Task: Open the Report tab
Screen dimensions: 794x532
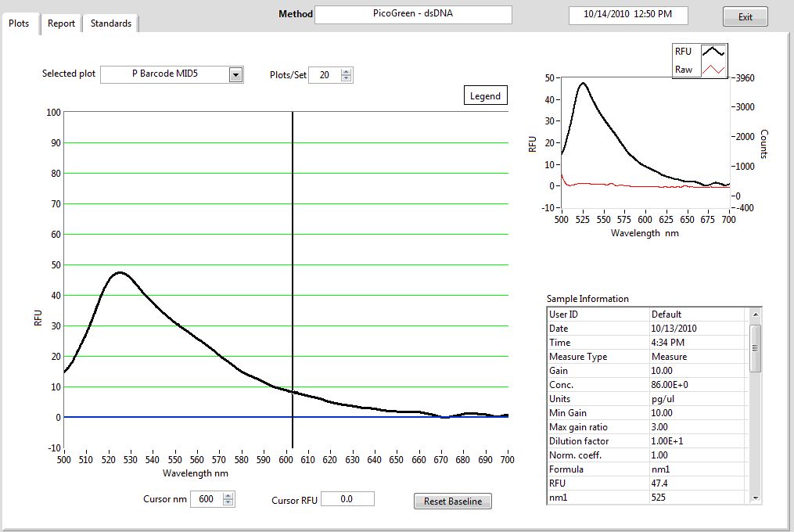Action: click(61, 23)
